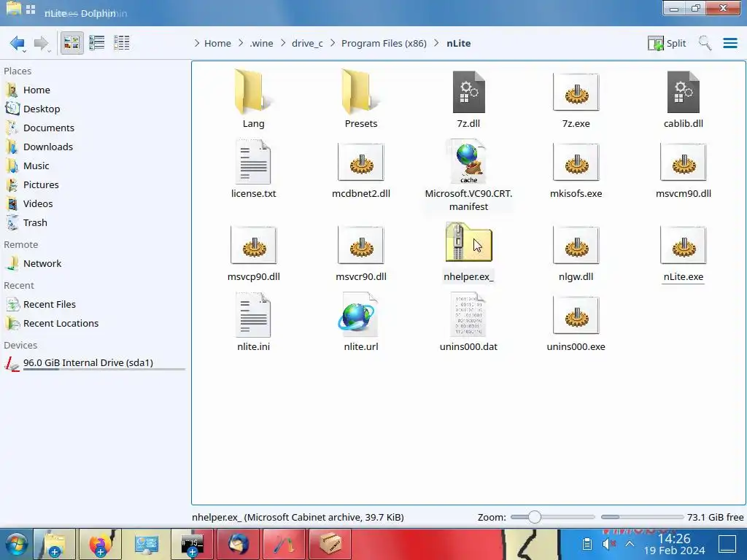Click nLite in the breadcrumb path
Screen dimensions: 747x560
pos(459,43)
